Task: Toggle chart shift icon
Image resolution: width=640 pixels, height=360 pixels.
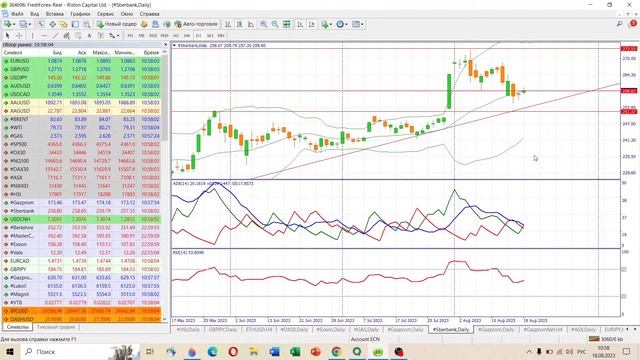Action: point(312,24)
